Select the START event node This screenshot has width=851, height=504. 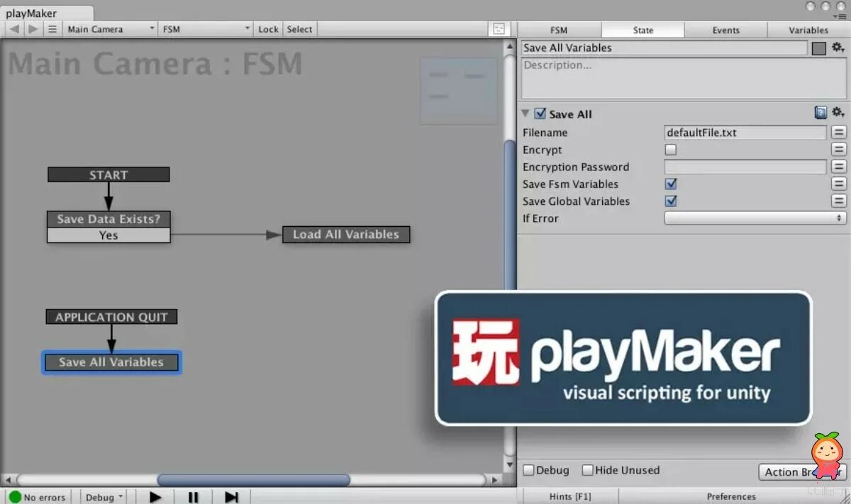(x=109, y=174)
